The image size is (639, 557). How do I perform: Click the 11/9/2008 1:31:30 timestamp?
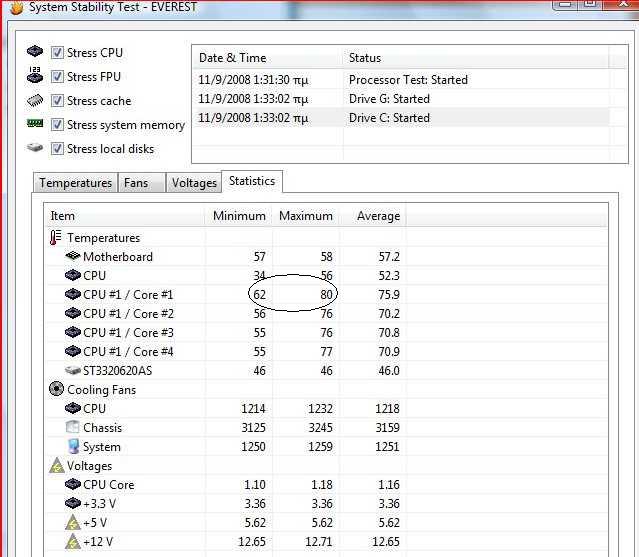click(x=253, y=80)
